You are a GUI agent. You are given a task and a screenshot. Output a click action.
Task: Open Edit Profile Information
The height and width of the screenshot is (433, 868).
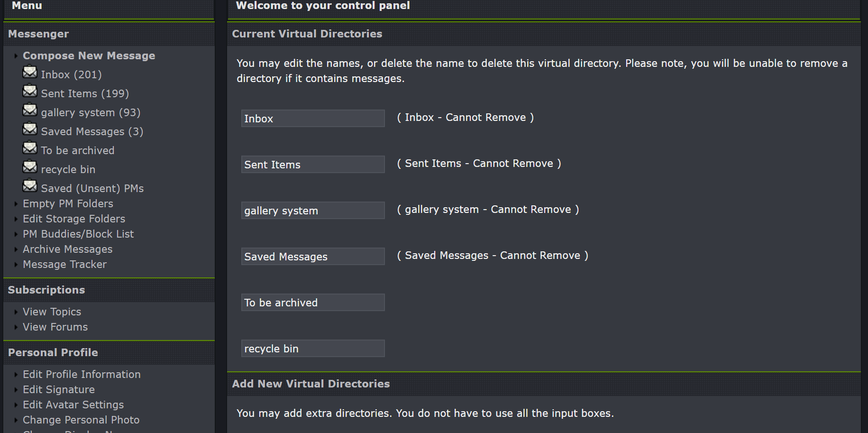click(x=82, y=374)
